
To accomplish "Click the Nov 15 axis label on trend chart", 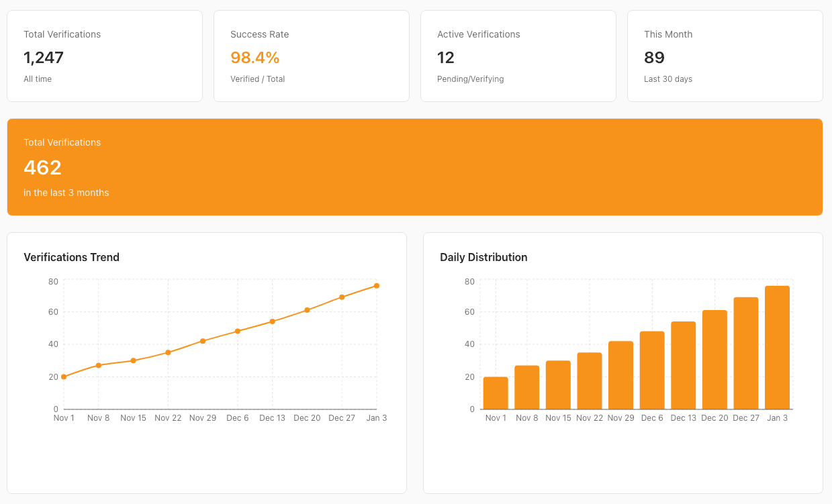I will (x=133, y=417).
